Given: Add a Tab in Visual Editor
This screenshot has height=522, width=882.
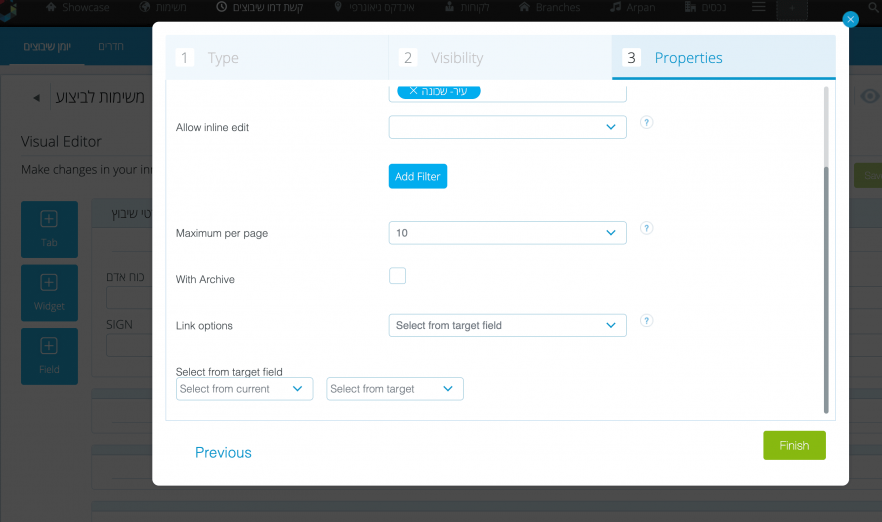Looking at the screenshot, I should (50, 230).
